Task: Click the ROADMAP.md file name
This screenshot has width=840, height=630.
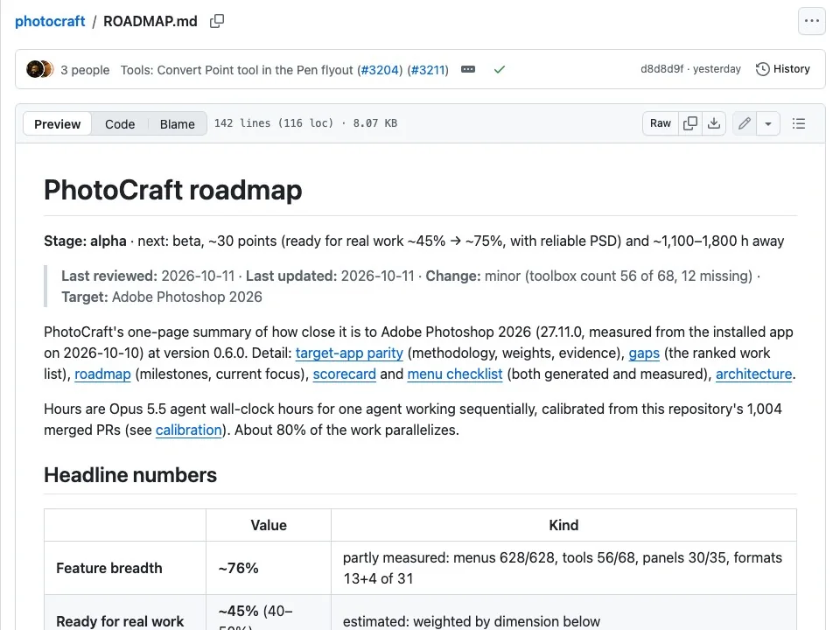Action: 150,21
